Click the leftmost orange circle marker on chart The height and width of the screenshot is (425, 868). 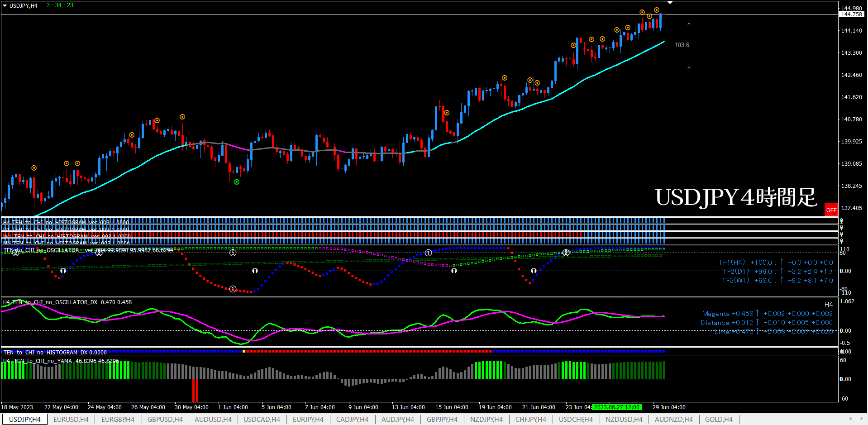pyautogui.click(x=34, y=168)
